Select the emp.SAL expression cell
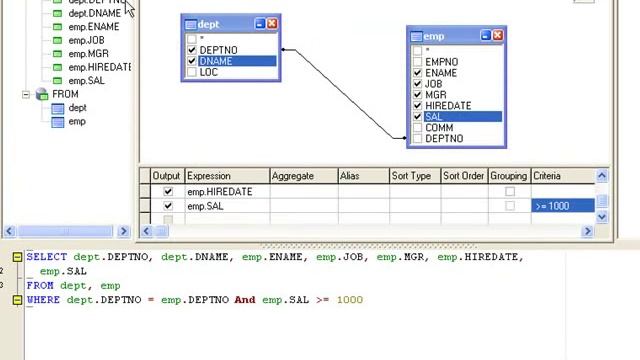This screenshot has width=640, height=360. [x=227, y=206]
